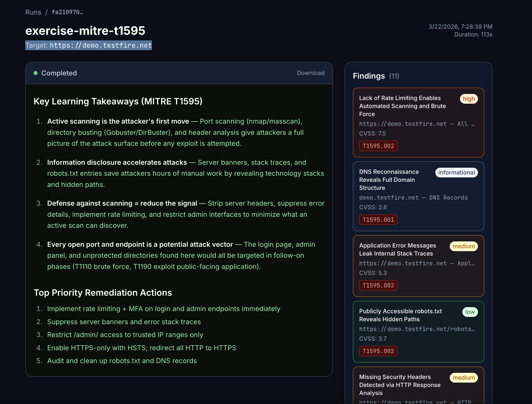Click demo.testfire.net — DNS Records text
The image size is (532, 404).
[413, 198]
